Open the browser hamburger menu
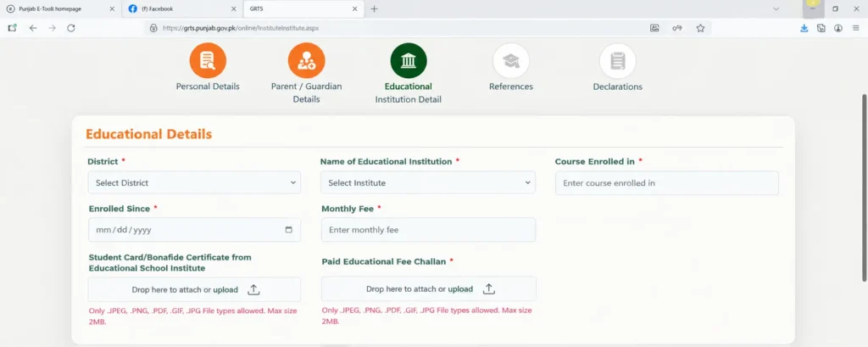 [x=856, y=28]
